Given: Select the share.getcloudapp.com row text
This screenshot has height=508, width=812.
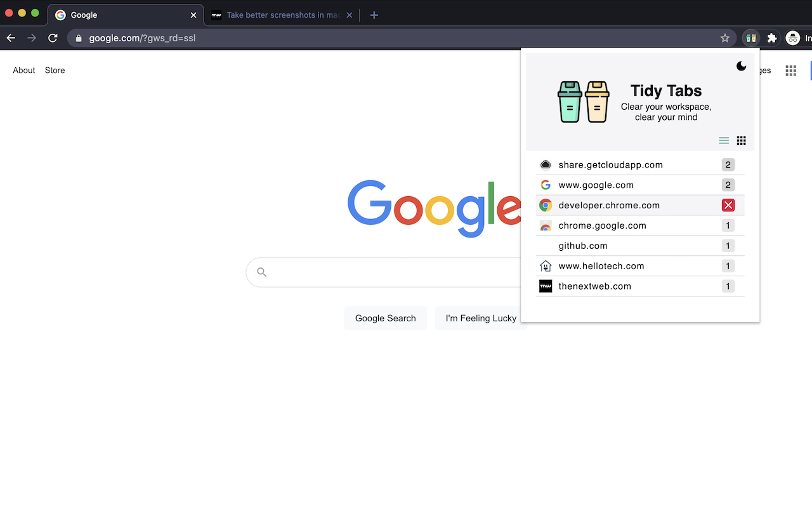Looking at the screenshot, I should pyautogui.click(x=610, y=164).
